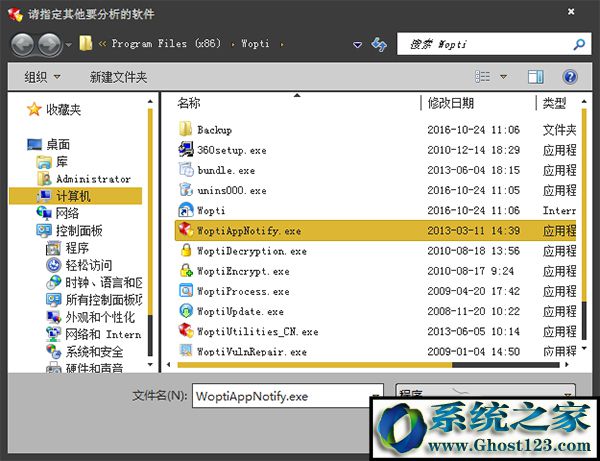Sort by 名称 column header
This screenshot has height=461, width=600.
[189, 103]
